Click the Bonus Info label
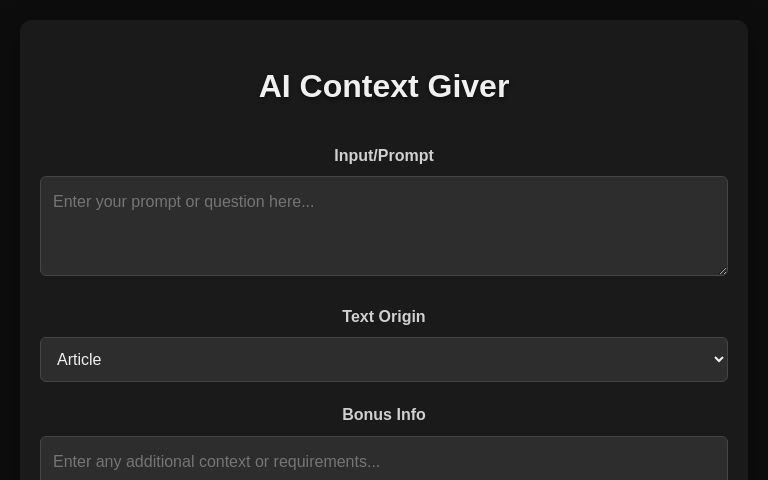This screenshot has height=480, width=768. pos(384,414)
